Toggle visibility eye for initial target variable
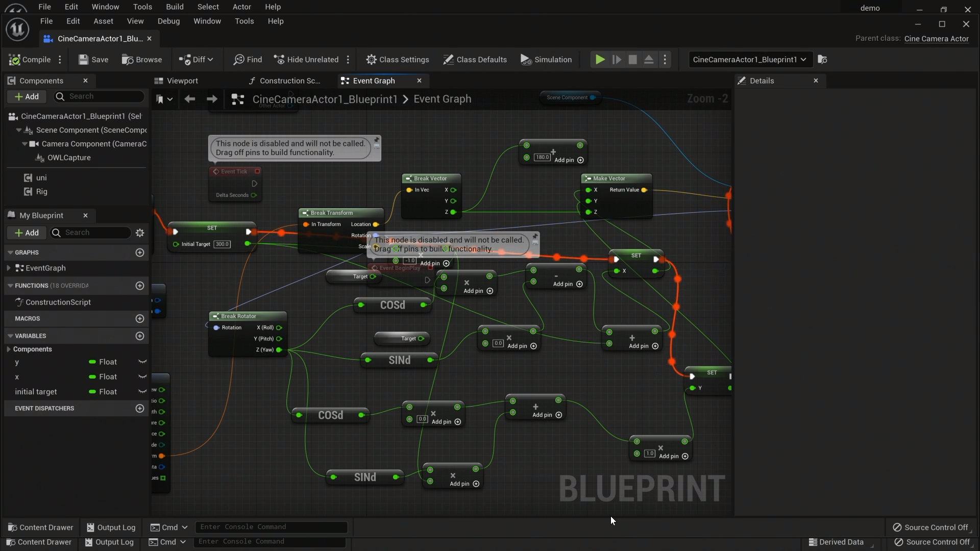Screen dimensions: 980x551 (x=142, y=392)
